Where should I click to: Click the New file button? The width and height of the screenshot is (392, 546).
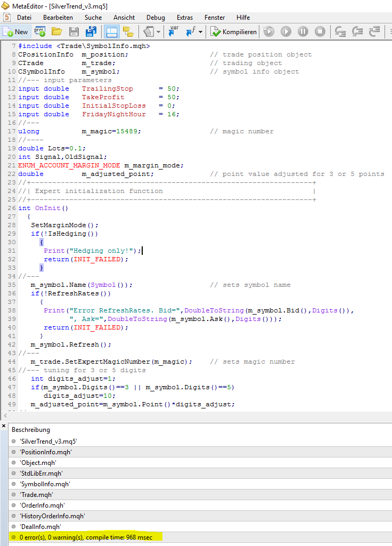tap(15, 31)
